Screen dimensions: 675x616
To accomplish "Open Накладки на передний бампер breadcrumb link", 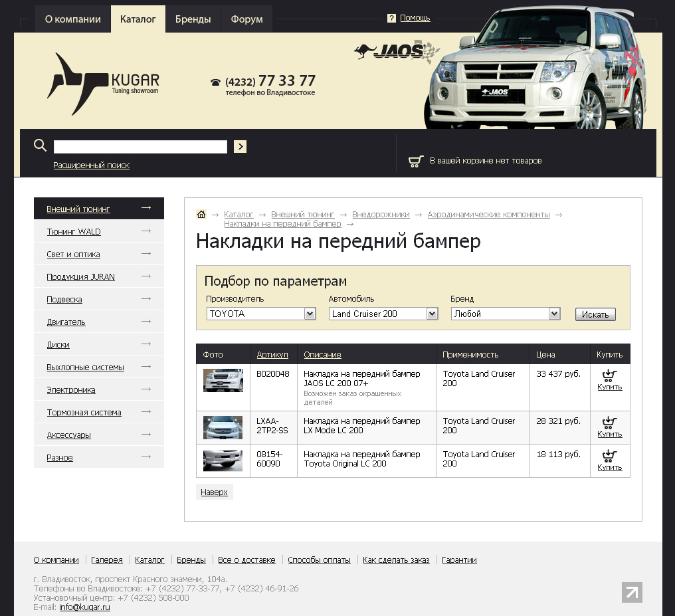I will (x=282, y=224).
